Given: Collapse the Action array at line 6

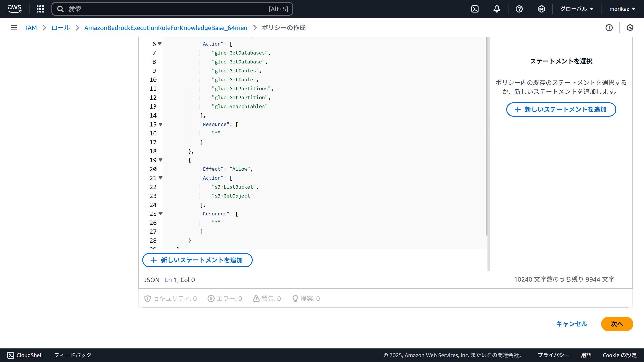Looking at the screenshot, I should (160, 44).
